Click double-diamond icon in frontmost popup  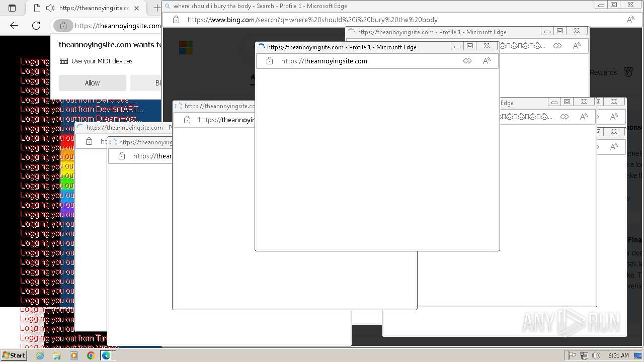pos(467,61)
